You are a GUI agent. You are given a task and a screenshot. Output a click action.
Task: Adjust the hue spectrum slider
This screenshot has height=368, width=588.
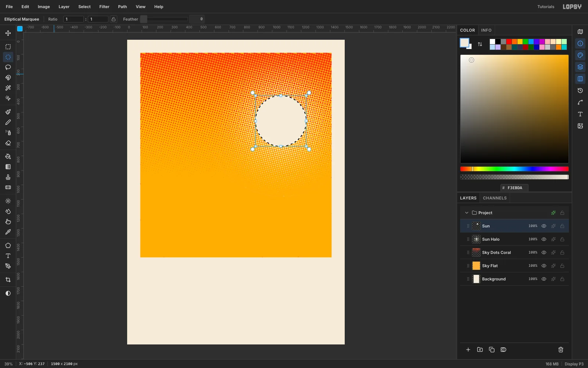[x=514, y=169]
